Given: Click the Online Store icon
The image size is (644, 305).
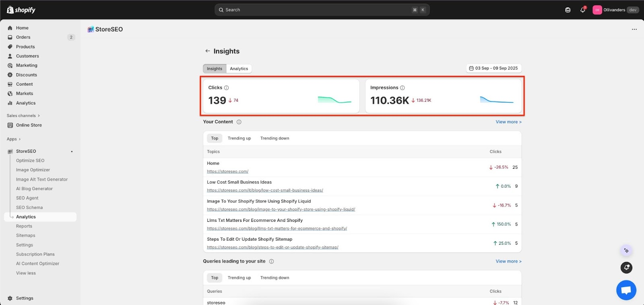Looking at the screenshot, I should pyautogui.click(x=10, y=125).
